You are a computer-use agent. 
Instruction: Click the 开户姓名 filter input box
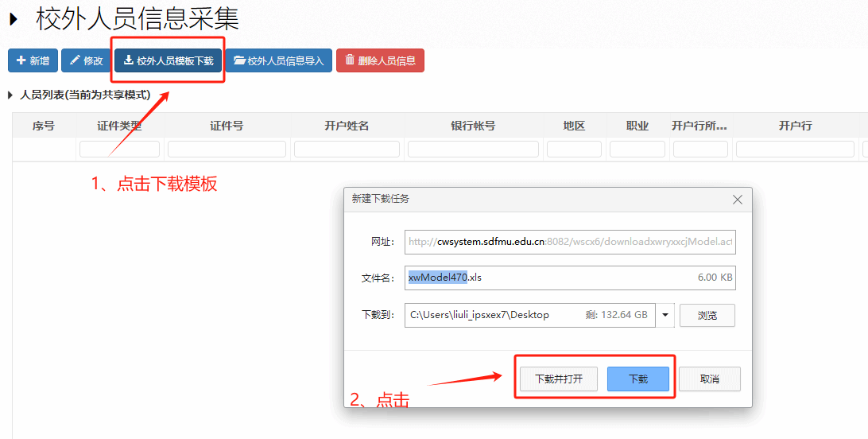(347, 150)
